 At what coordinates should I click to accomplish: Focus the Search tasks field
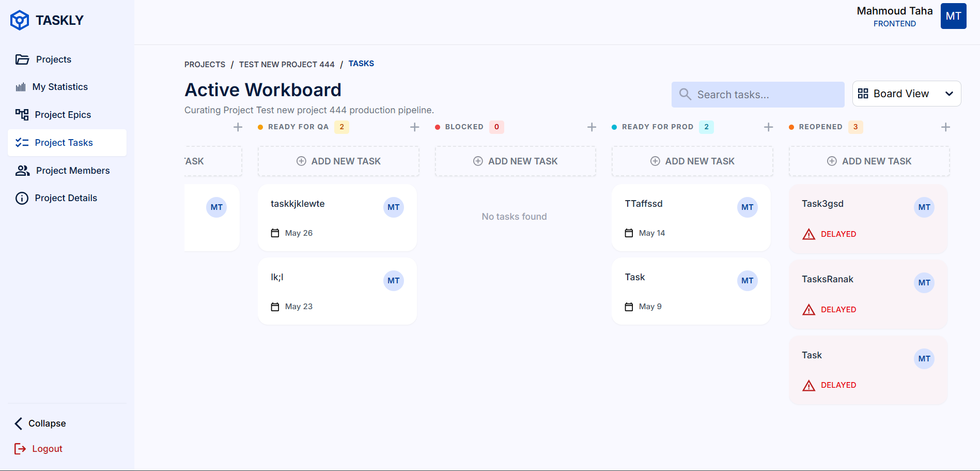758,95
